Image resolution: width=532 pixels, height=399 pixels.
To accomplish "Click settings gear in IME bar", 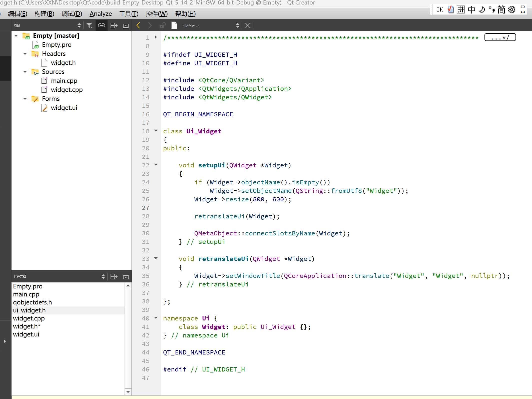I will tap(512, 10).
